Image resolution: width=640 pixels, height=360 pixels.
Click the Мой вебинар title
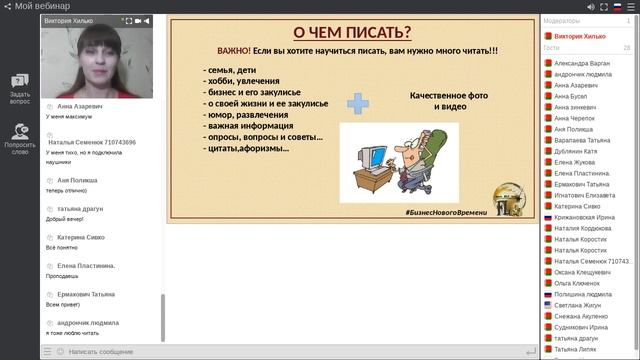tap(42, 6)
